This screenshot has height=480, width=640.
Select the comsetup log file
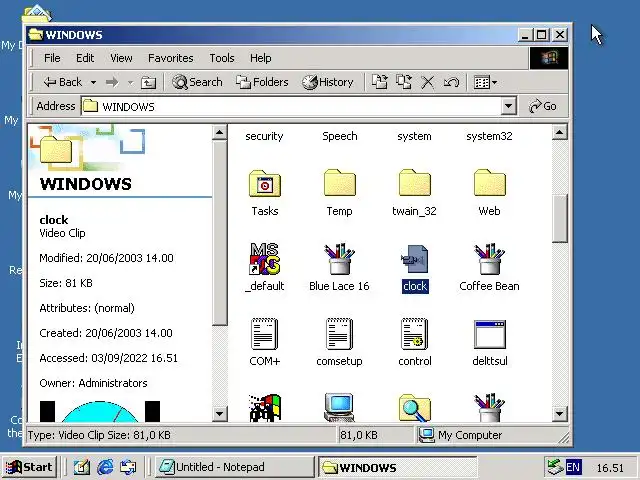point(340,334)
